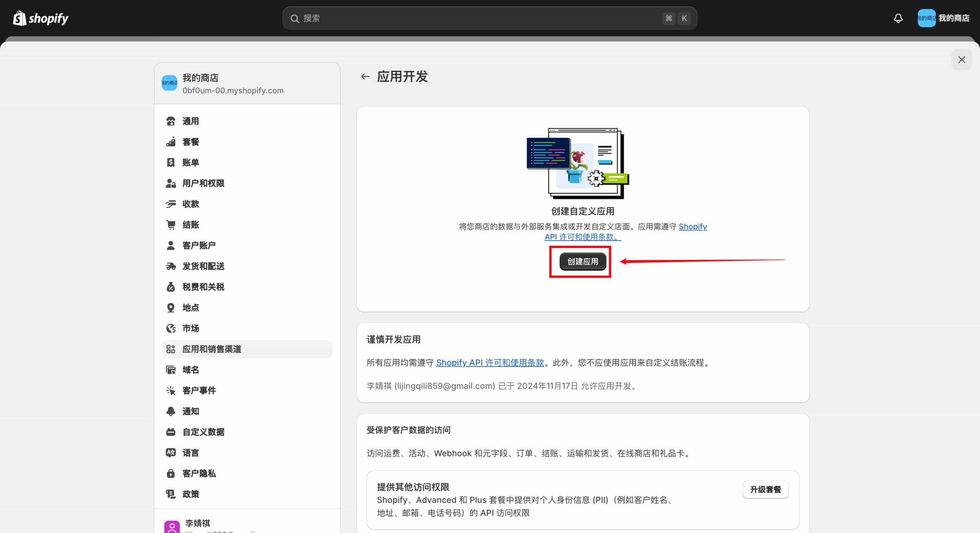Click the 地点 location pin icon

pyautogui.click(x=171, y=308)
